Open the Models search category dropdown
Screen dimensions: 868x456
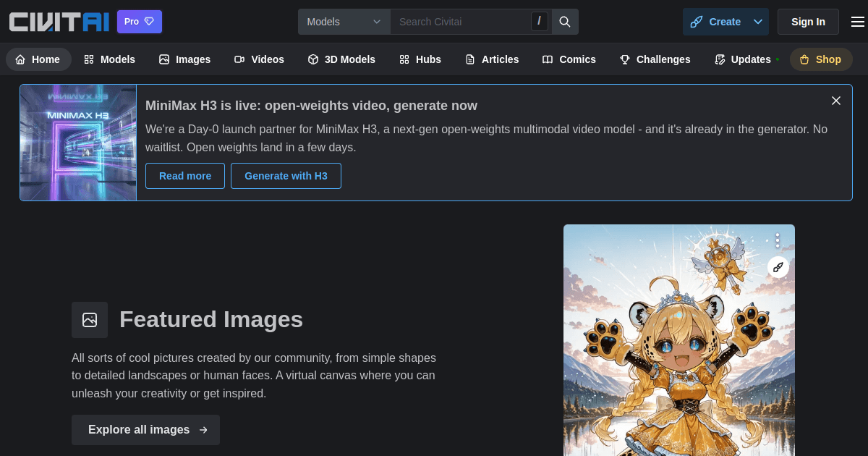(x=344, y=22)
